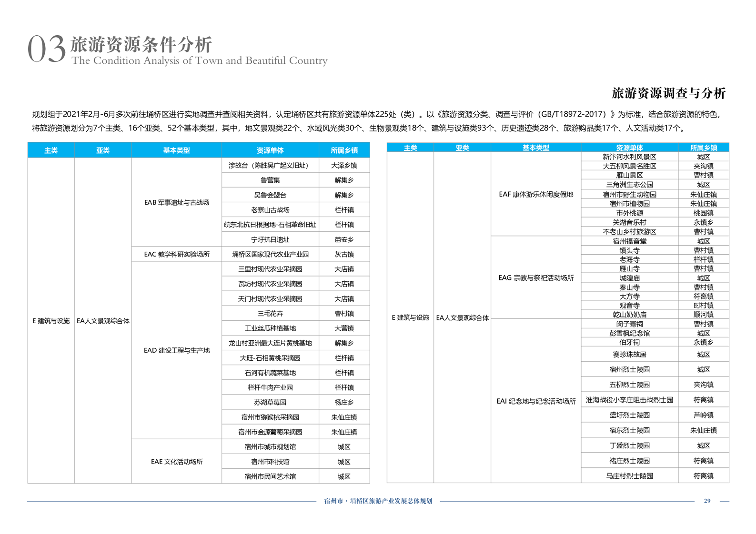This screenshot has height=534, width=756.
Task: Click the EAC 教学科研实验场所 cell
Action: pos(176,254)
